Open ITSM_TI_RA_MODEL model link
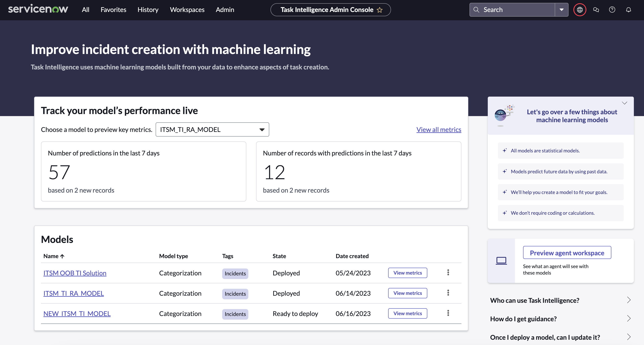 coord(73,293)
